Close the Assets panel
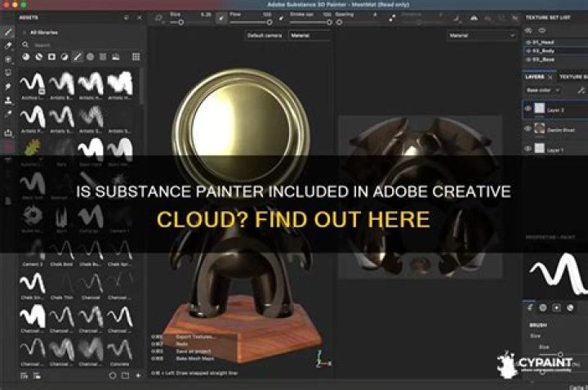588x390 pixels. coord(140,17)
